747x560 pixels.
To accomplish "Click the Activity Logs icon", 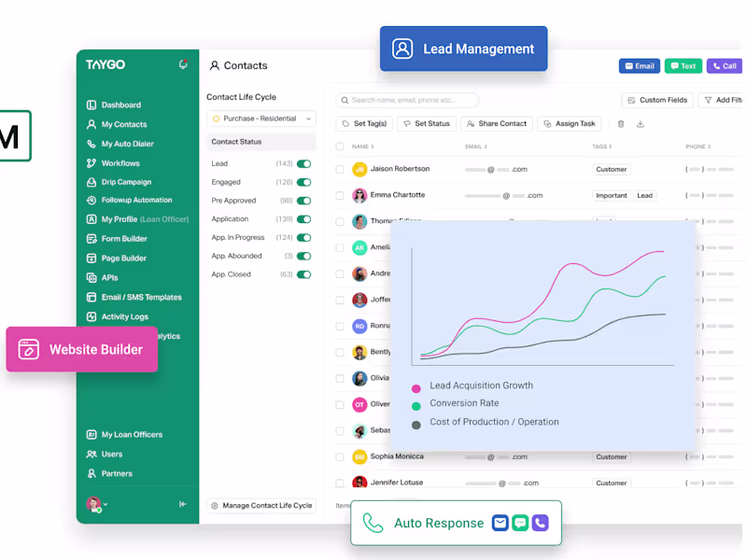I will (x=92, y=316).
